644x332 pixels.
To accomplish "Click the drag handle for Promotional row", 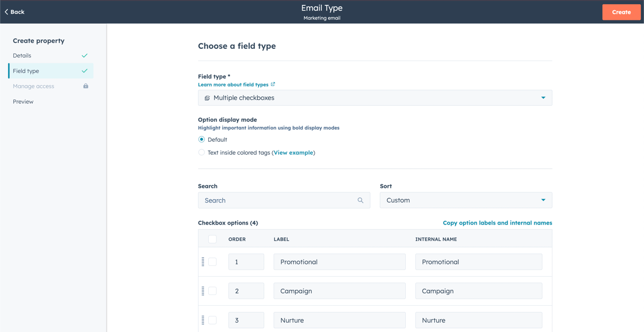I will pos(203,262).
